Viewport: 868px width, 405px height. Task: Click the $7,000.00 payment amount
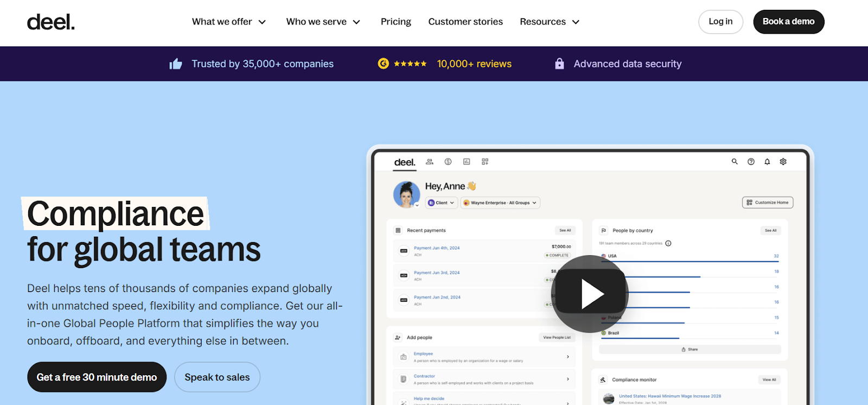click(561, 246)
